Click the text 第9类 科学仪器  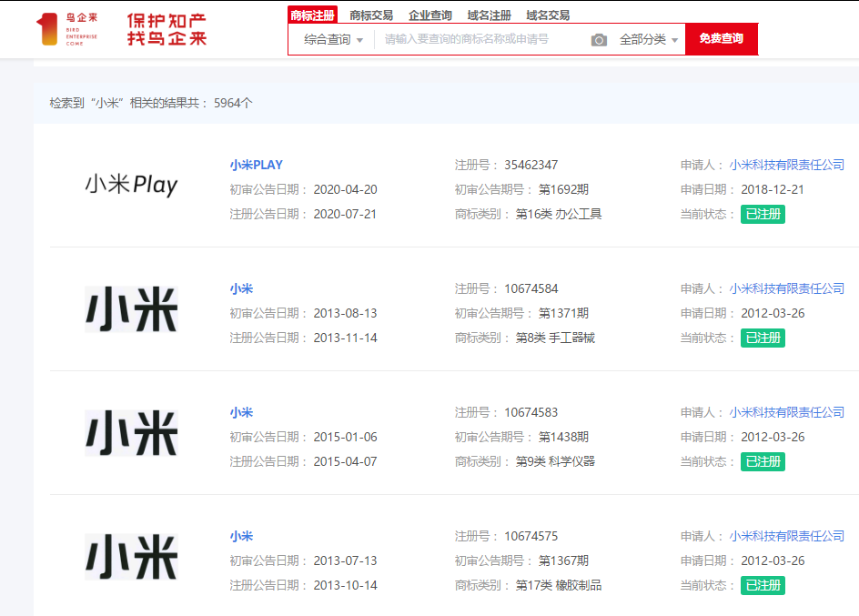pos(555,461)
